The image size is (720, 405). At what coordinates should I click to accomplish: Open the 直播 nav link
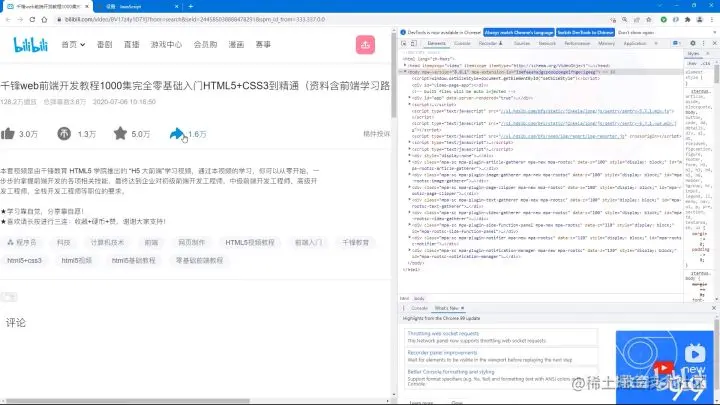(x=131, y=45)
